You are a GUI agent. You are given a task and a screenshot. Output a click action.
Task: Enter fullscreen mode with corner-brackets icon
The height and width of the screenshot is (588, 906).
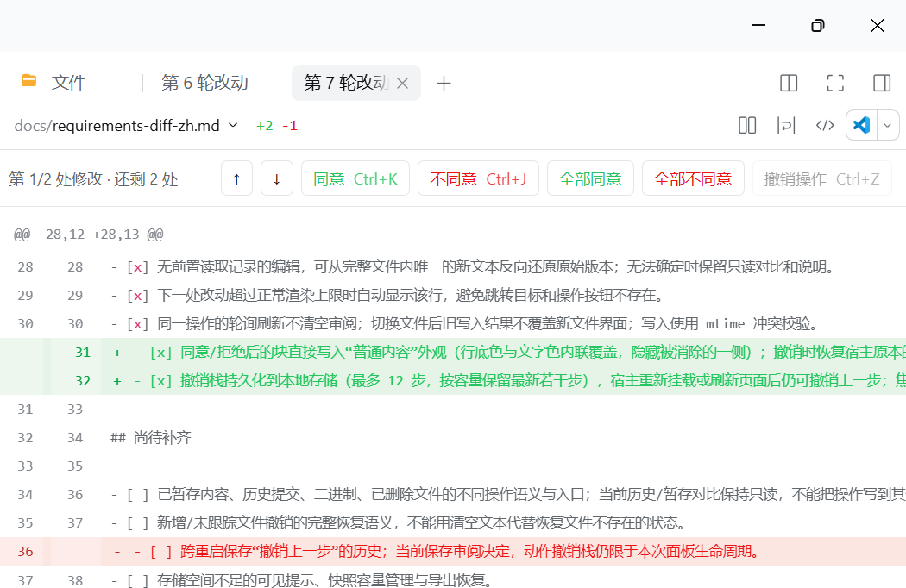835,83
